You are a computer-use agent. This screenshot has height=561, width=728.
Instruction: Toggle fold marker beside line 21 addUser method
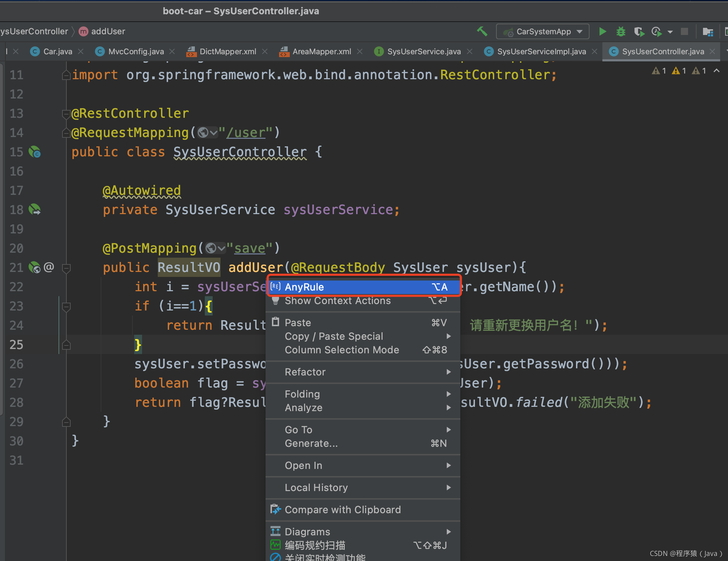tap(66, 268)
